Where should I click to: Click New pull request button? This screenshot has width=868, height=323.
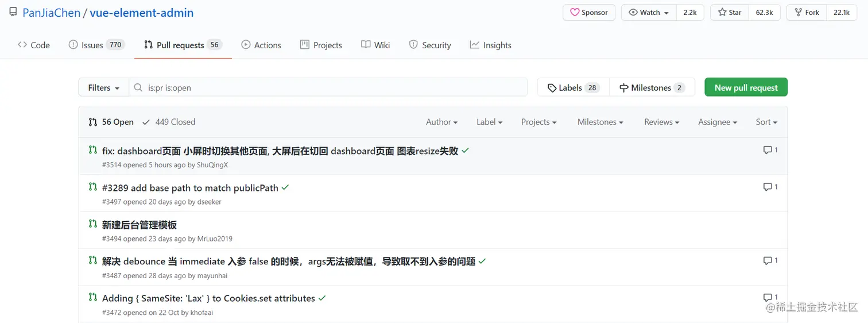click(746, 87)
